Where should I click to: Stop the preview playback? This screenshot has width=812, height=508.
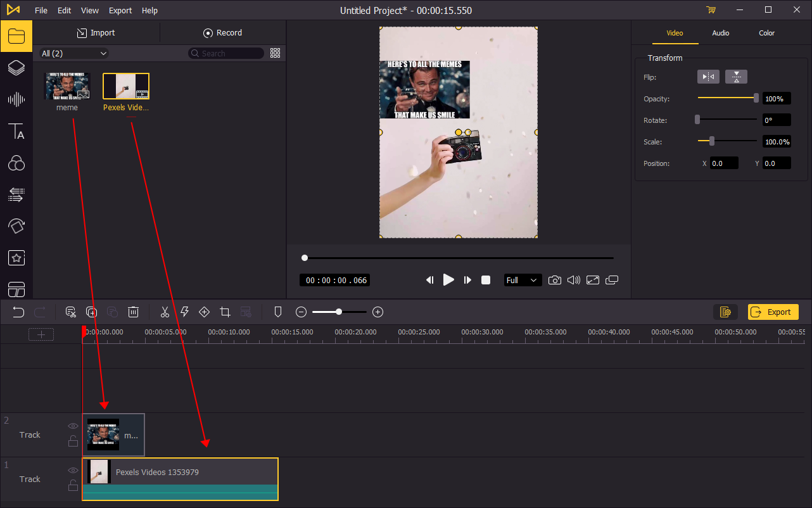coord(486,280)
